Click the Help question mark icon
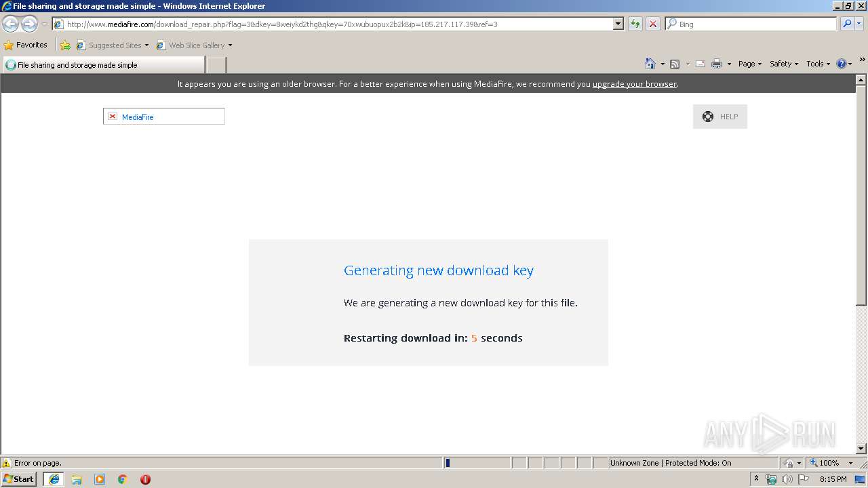Image resolution: width=868 pixels, height=488 pixels. point(842,64)
